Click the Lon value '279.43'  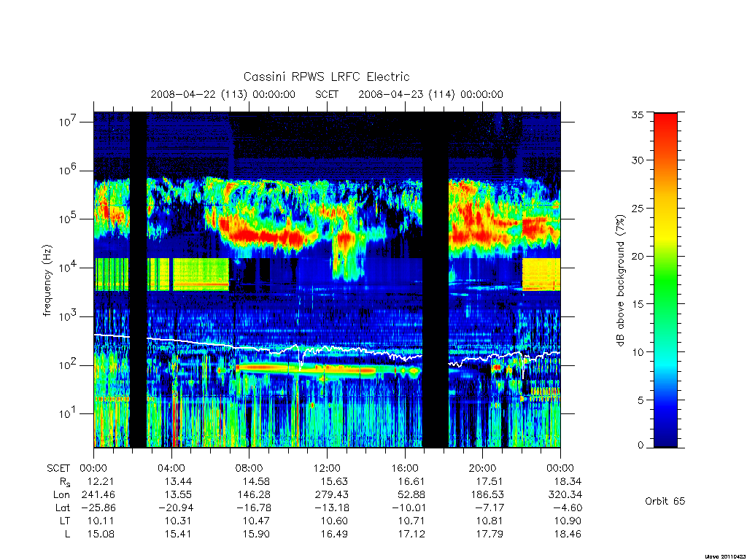click(x=332, y=495)
